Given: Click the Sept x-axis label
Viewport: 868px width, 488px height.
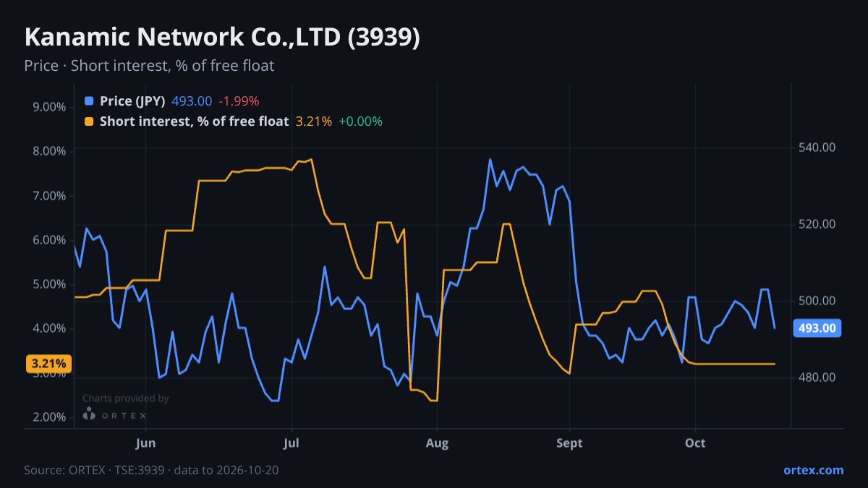Looking at the screenshot, I should [x=570, y=442].
